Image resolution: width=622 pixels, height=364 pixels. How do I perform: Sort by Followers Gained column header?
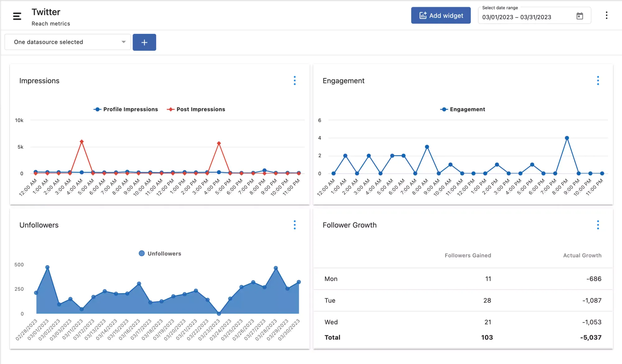tap(467, 256)
